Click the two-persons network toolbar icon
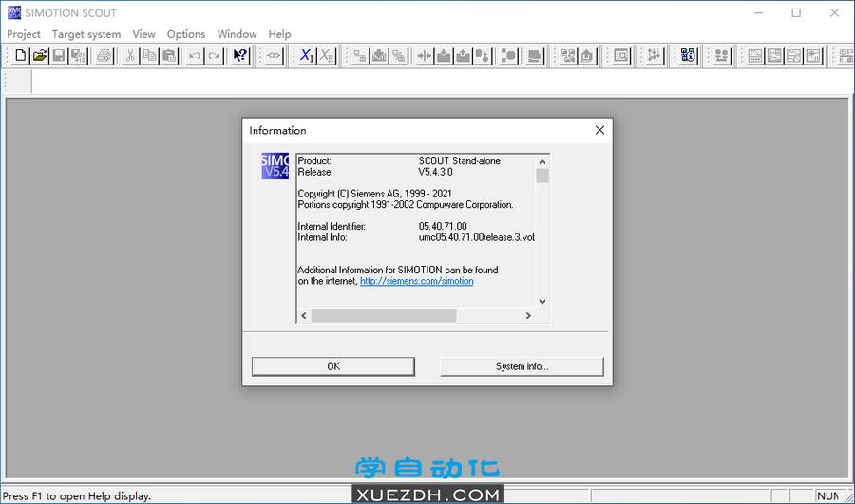Screen dimensions: 855x504 pyautogui.click(x=721, y=56)
